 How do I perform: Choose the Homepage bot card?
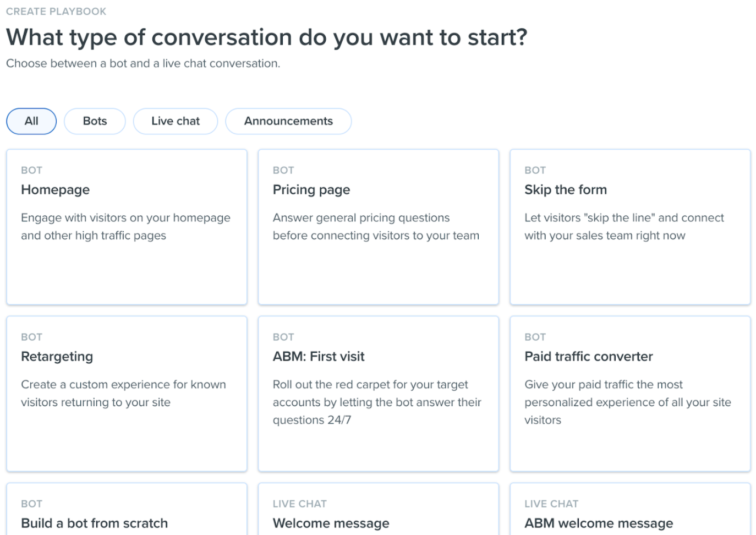127,227
